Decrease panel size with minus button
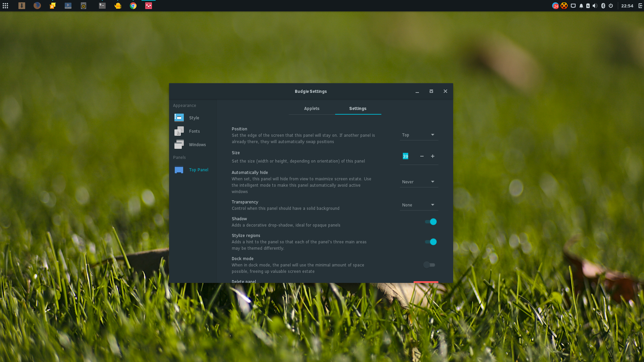The height and width of the screenshot is (362, 644). (x=422, y=156)
